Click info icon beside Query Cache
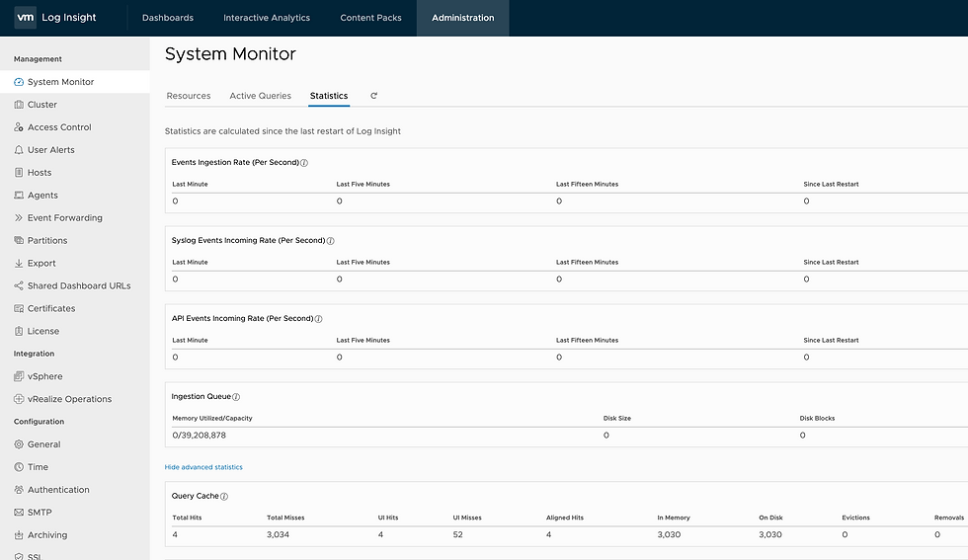 [x=224, y=497]
